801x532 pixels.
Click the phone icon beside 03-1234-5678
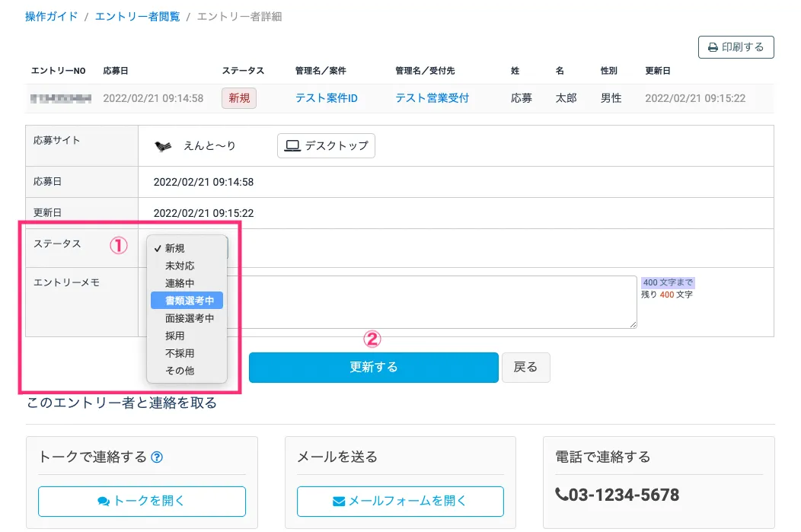pos(562,495)
